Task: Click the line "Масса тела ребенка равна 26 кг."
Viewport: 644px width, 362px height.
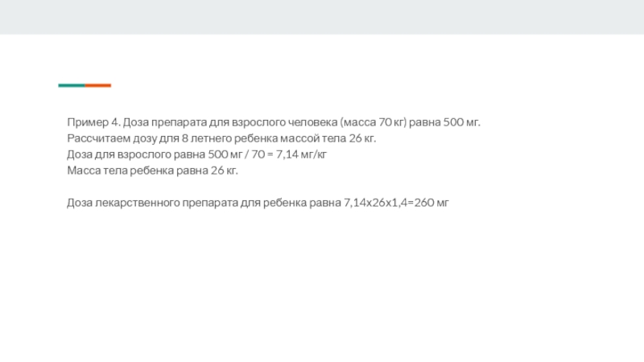Action: point(153,171)
